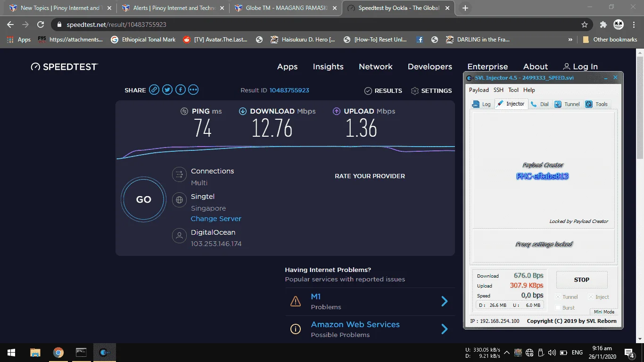Open the Help menu in SVL Injector

click(529, 90)
